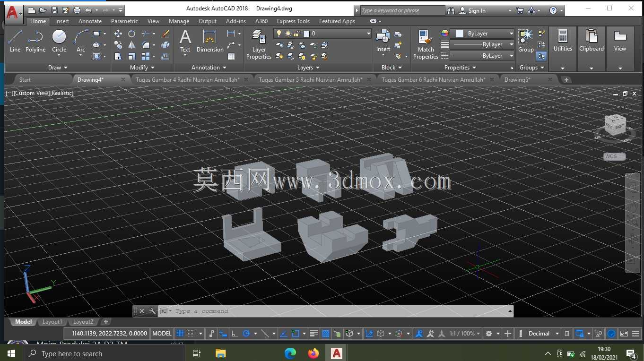
Task: Toggle drawing grid display in status bar
Action: tap(180, 334)
